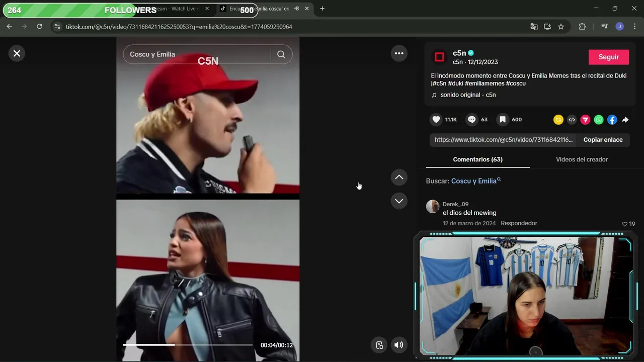Click the site info icon in address bar
Screen dimensions: 644x362
click(57, 27)
